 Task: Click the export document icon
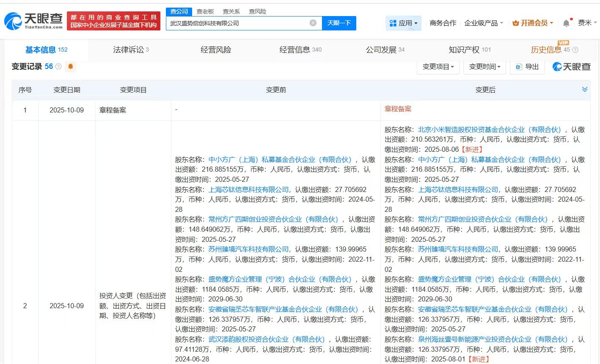[519, 67]
